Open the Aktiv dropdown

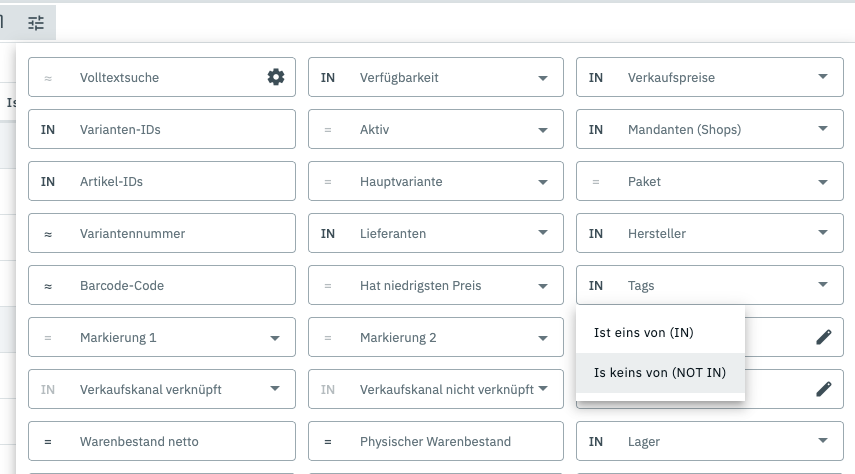543,129
